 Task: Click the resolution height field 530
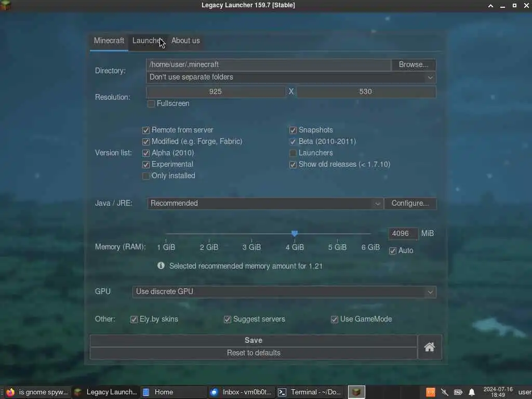click(x=366, y=91)
